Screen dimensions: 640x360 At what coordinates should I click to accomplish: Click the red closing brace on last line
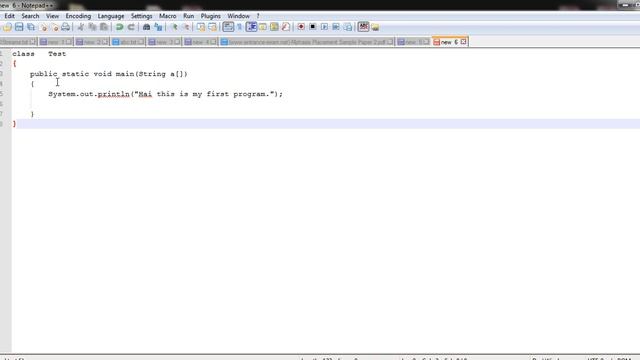pos(14,124)
